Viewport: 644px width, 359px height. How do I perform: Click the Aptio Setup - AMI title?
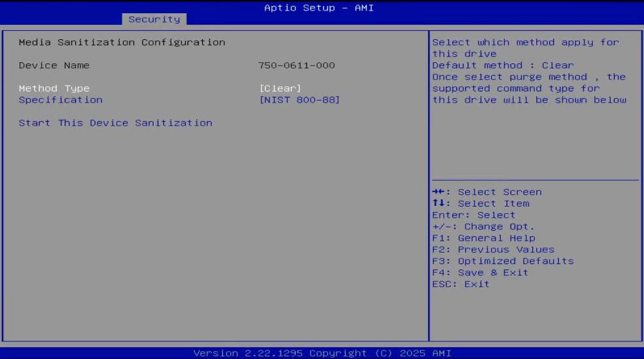tap(319, 8)
